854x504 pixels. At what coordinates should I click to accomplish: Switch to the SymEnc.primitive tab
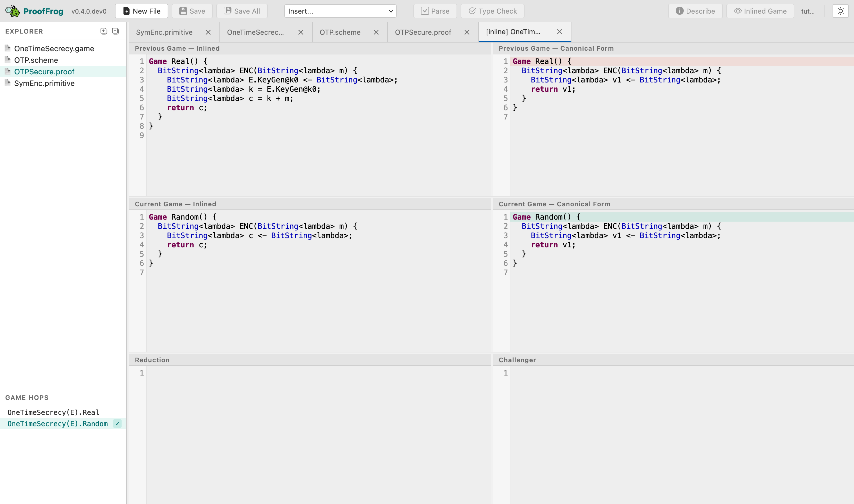point(164,32)
